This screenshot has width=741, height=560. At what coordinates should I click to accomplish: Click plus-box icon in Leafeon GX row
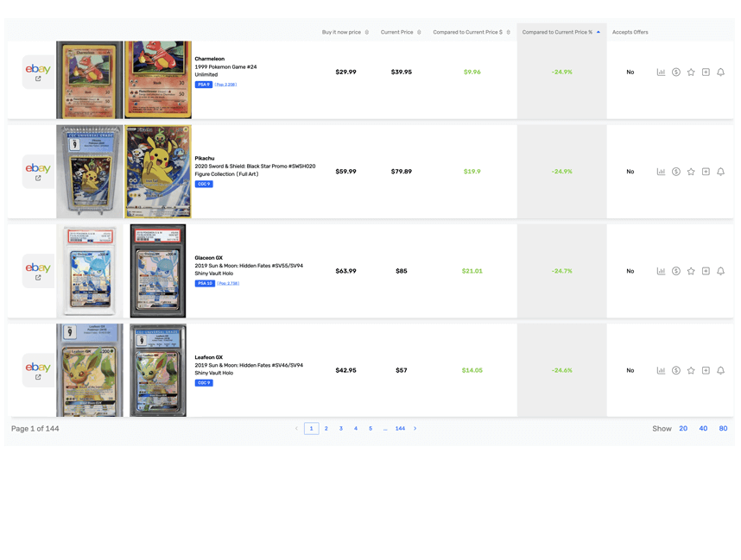[706, 370]
